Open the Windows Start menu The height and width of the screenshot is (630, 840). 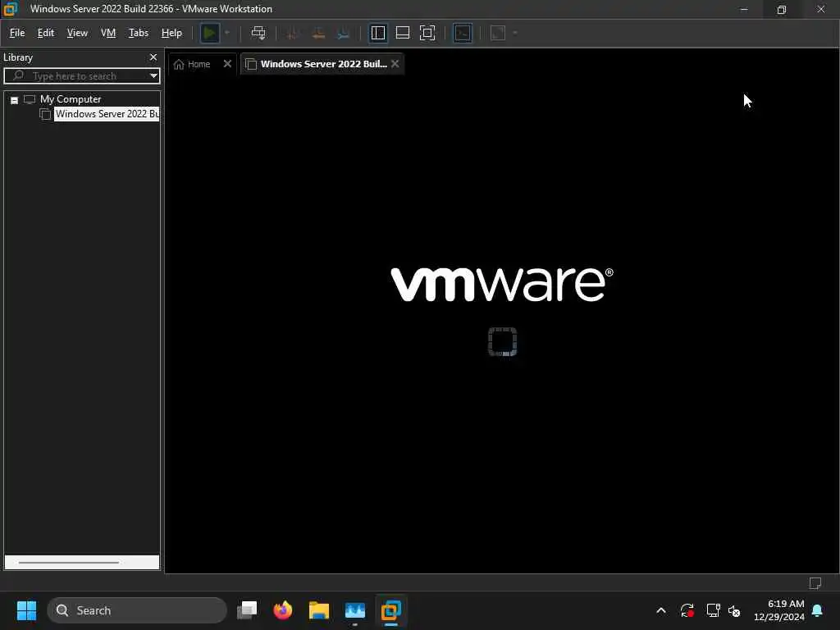(x=26, y=610)
